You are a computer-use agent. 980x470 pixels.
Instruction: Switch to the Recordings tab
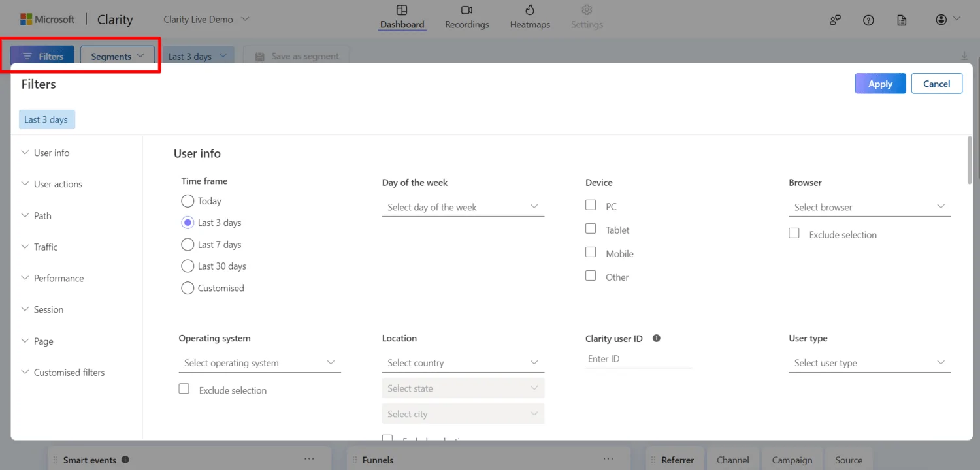click(x=466, y=17)
